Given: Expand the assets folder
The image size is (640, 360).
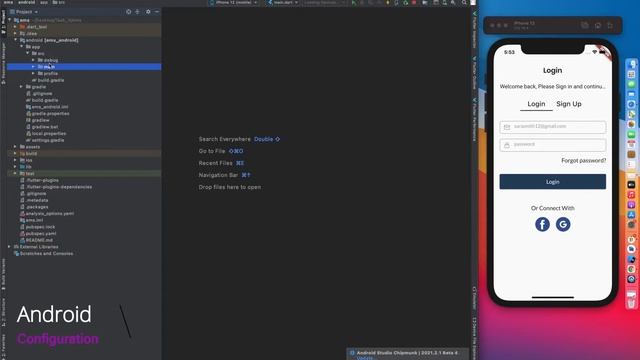Looking at the screenshot, I should point(16,147).
